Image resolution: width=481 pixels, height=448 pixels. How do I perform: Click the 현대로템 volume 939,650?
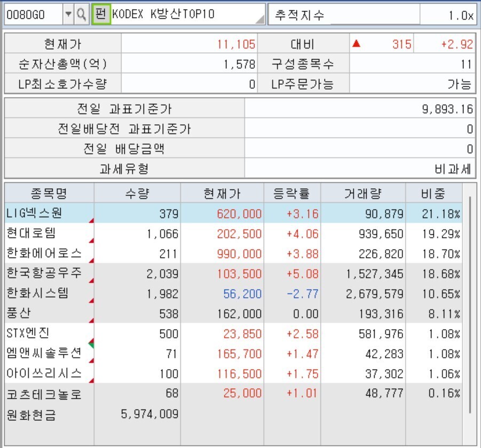[381, 234]
